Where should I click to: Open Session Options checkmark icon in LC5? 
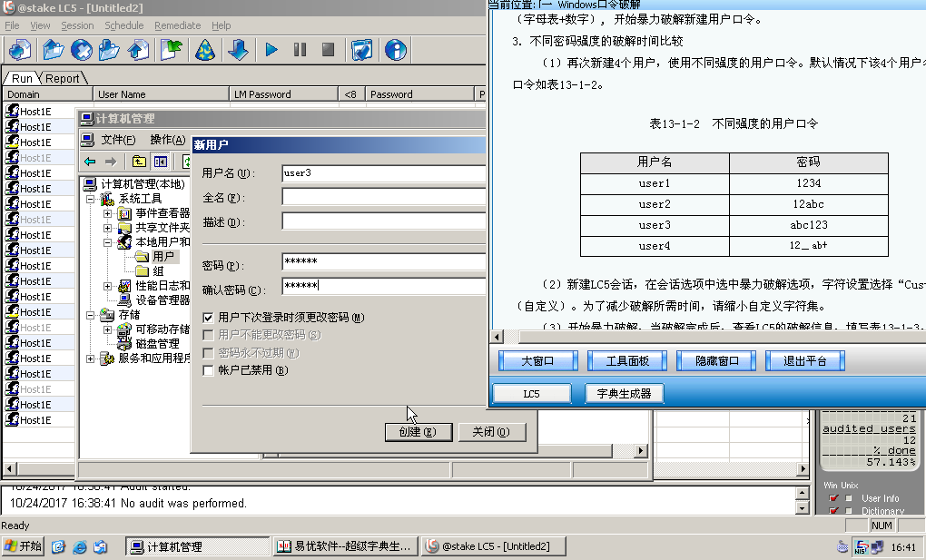pyautogui.click(x=361, y=50)
